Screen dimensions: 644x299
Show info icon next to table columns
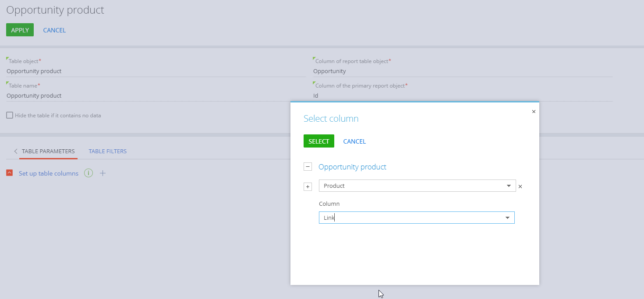88,173
